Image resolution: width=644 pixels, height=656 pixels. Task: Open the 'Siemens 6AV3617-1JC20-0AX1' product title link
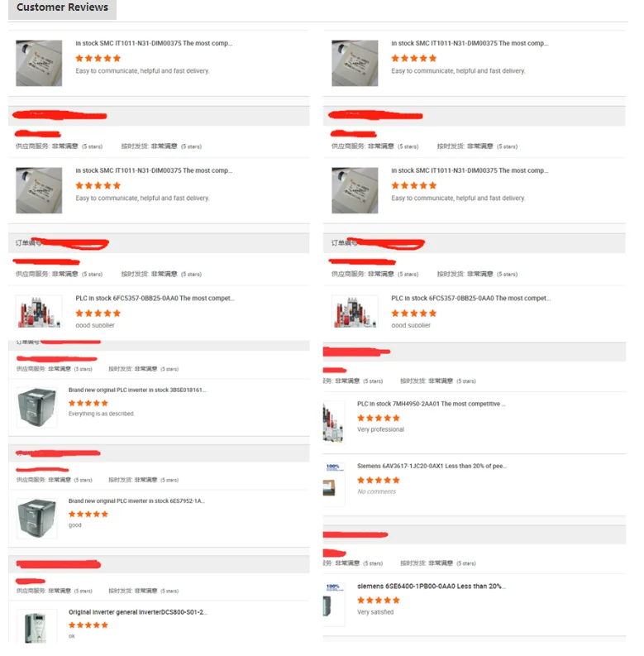point(432,466)
